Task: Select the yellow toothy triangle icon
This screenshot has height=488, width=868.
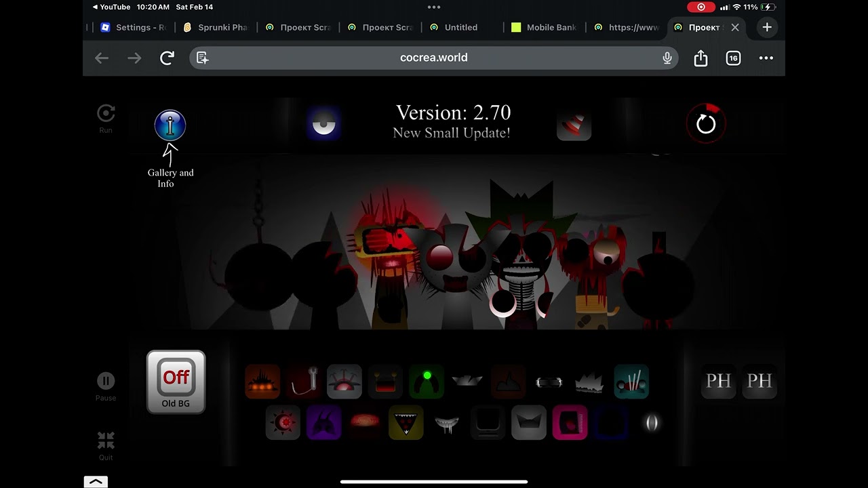Action: [406, 423]
